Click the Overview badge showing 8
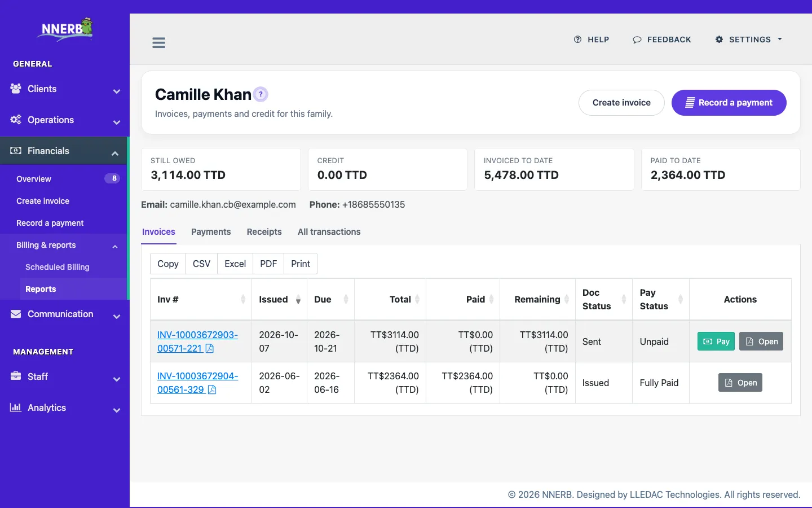Screen dimensions: 812x508 tap(112, 178)
